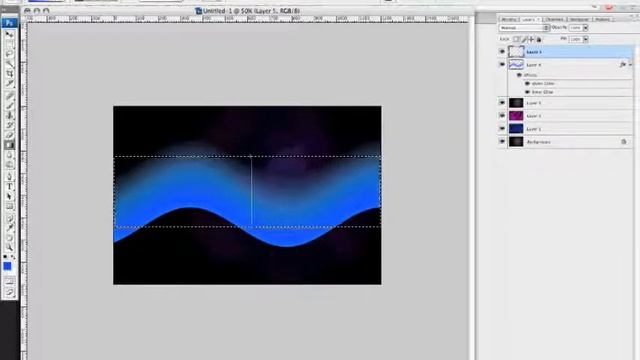Select Layer 2 in Layers panel
Image resolution: width=640 pixels, height=360 pixels.
click(x=565, y=116)
